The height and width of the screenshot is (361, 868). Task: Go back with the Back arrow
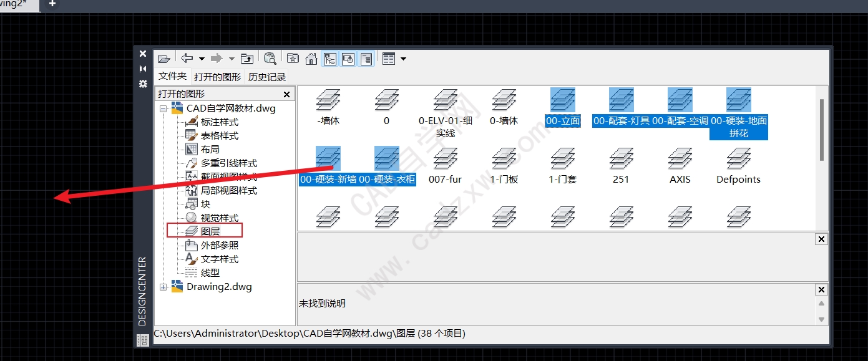[x=187, y=59]
